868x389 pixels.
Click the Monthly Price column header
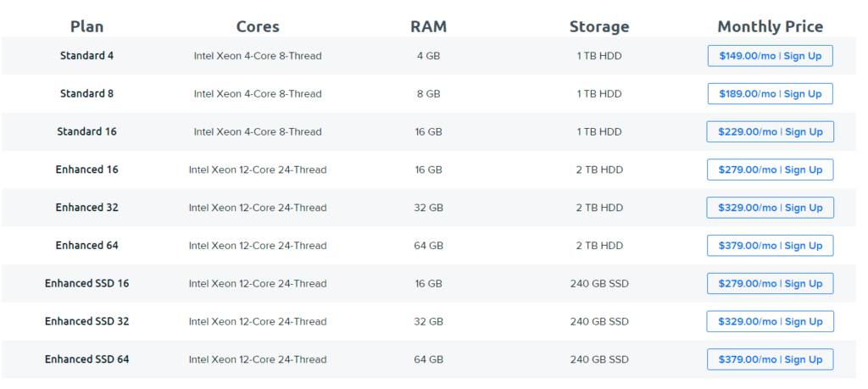pos(770,26)
